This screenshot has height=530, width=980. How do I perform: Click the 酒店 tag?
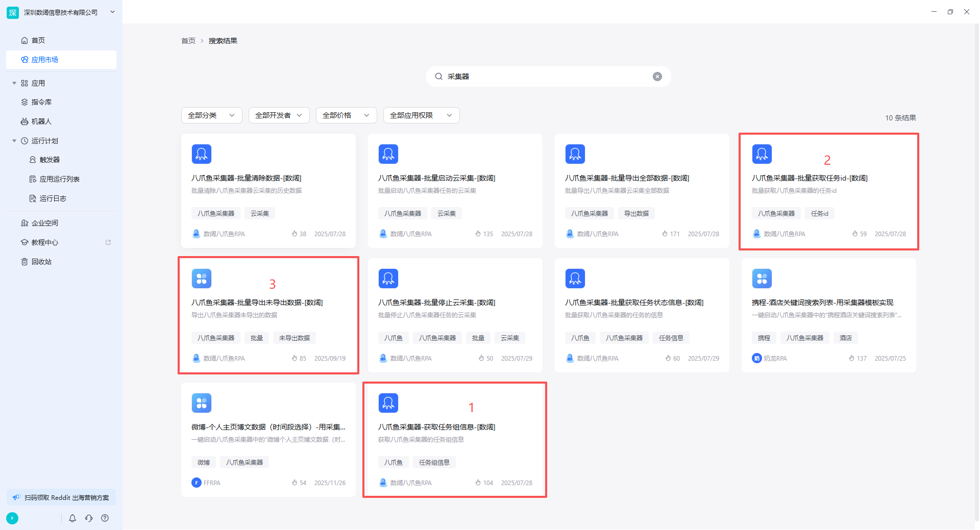(x=846, y=338)
